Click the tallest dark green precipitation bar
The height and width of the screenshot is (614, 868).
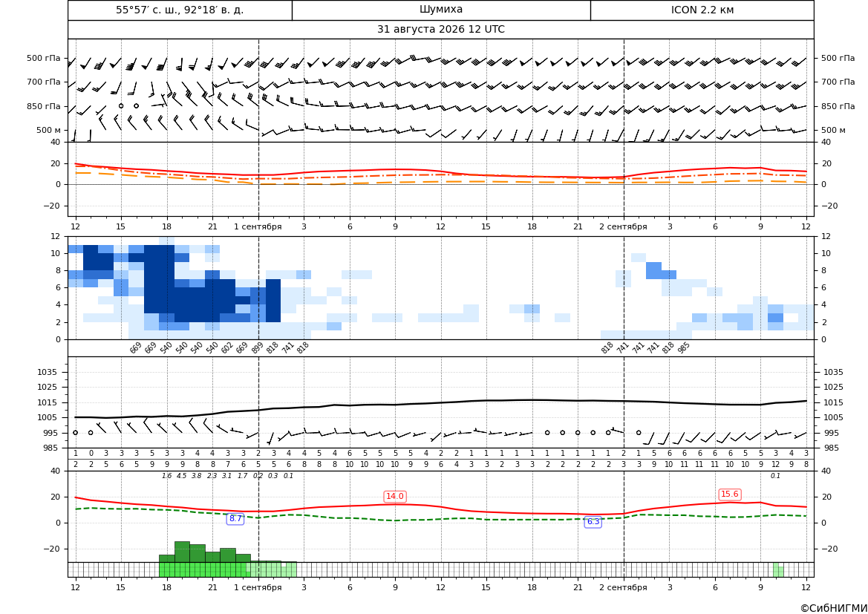(x=182, y=552)
